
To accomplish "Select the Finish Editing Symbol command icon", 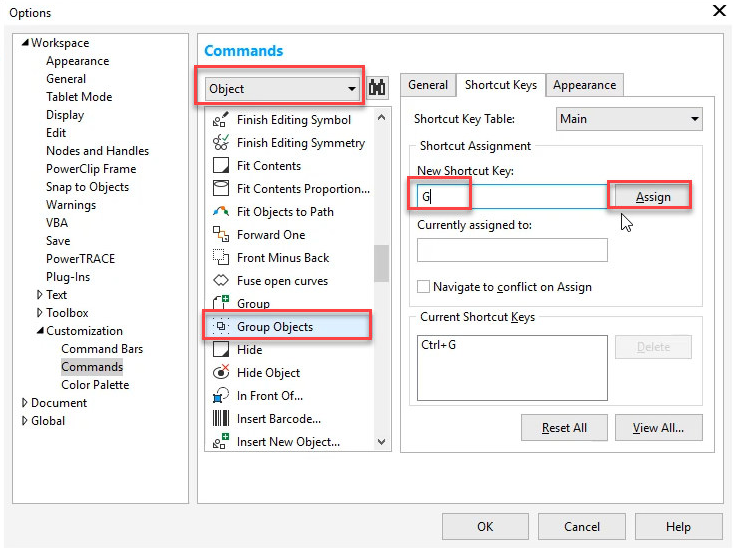I will coord(221,120).
